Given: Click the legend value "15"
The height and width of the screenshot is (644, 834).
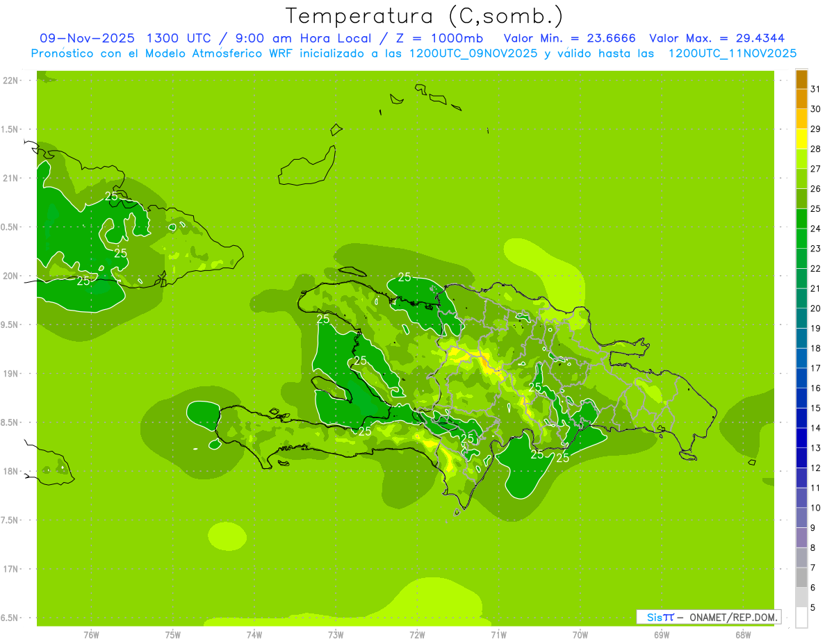Looking at the screenshot, I should pyautogui.click(x=816, y=408).
